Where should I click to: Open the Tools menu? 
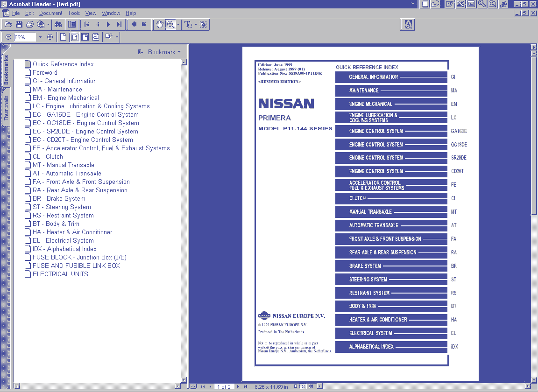[74, 13]
